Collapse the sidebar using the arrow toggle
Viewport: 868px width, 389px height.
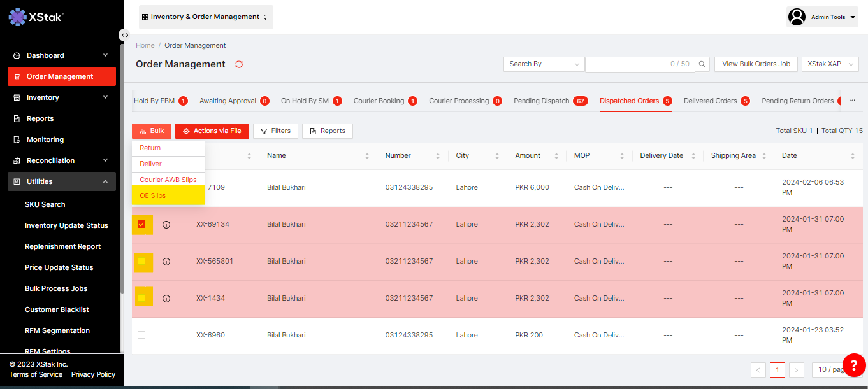tap(125, 35)
